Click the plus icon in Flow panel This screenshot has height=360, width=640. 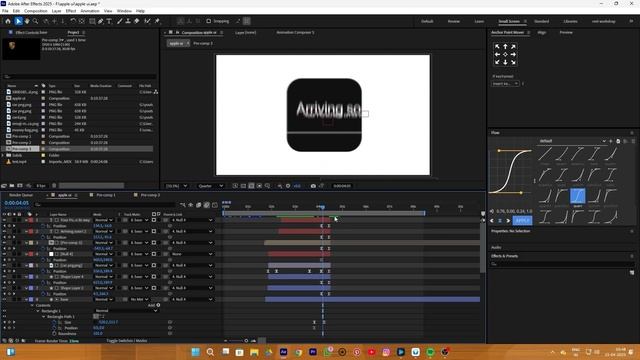[611, 141]
